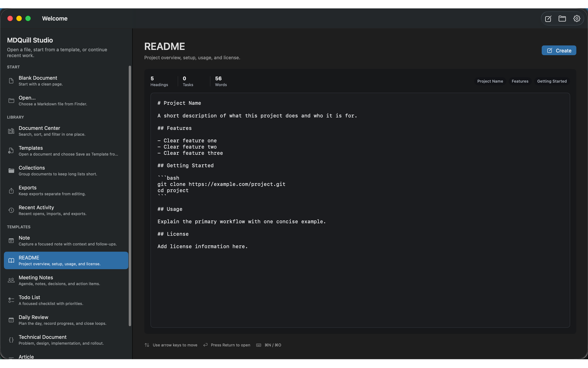
Task: Click the arrow keys icon in footer
Action: click(x=147, y=345)
